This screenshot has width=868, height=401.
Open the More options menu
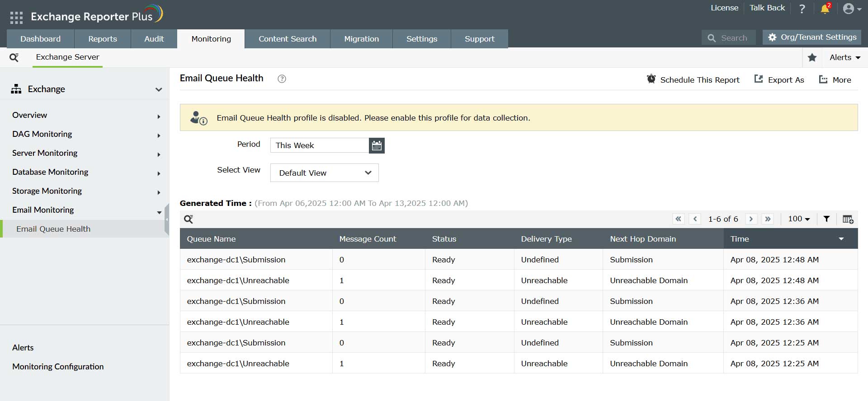[835, 79]
